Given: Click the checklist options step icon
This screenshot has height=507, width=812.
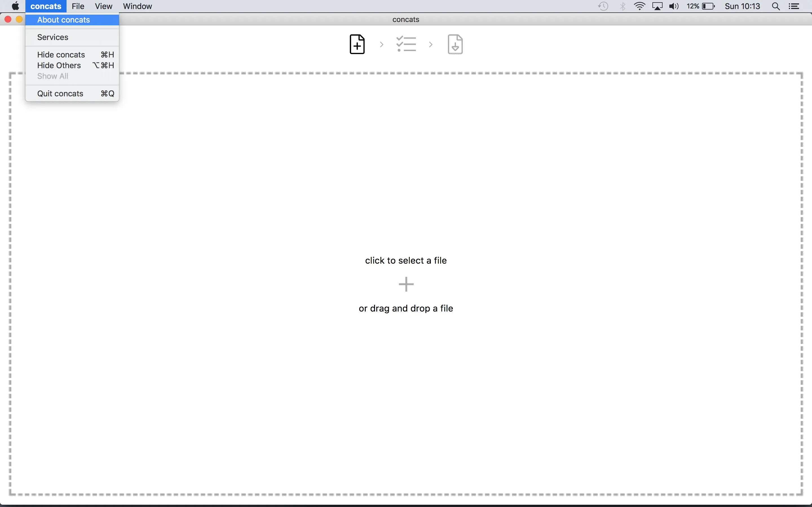Looking at the screenshot, I should pyautogui.click(x=406, y=44).
